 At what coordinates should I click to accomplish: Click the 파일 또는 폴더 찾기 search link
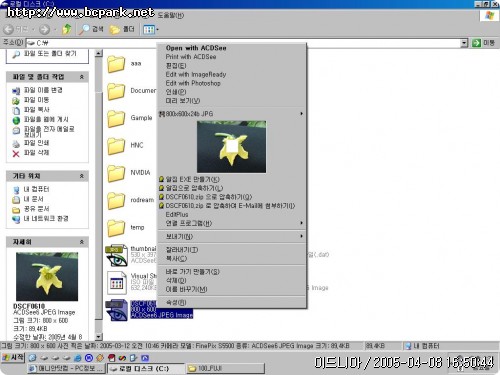(44, 54)
